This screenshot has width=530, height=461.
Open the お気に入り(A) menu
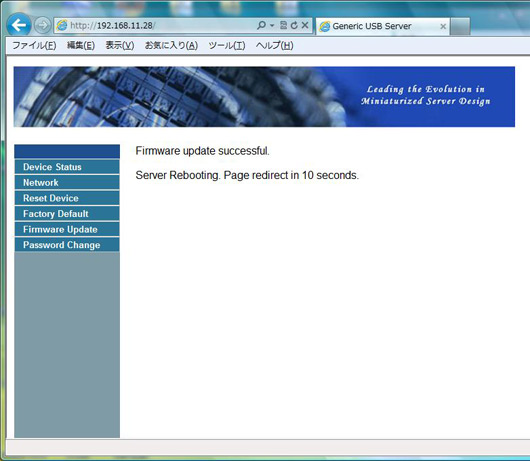(171, 45)
